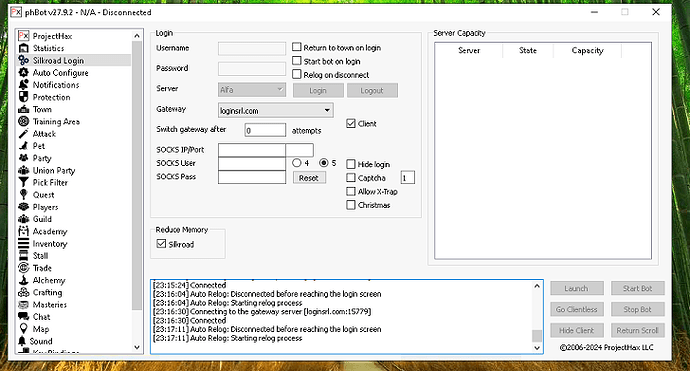Click the Password input field
690x371 pixels.
coord(252,69)
